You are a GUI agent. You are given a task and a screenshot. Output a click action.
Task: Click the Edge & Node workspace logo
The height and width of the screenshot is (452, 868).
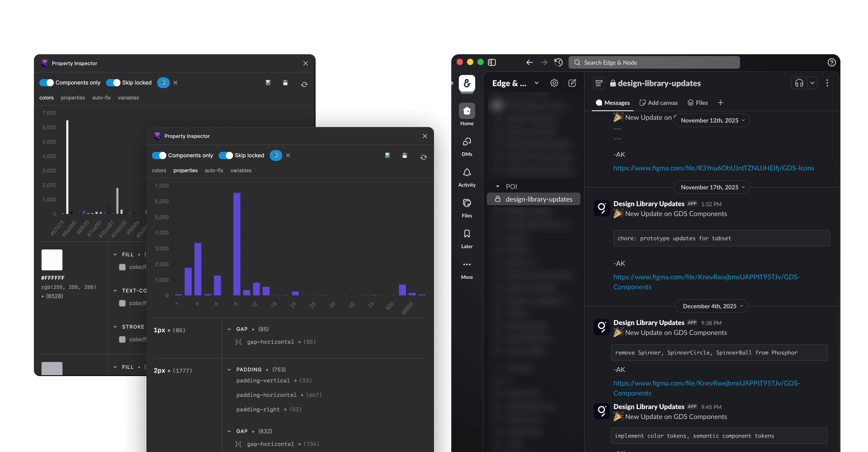tap(467, 83)
